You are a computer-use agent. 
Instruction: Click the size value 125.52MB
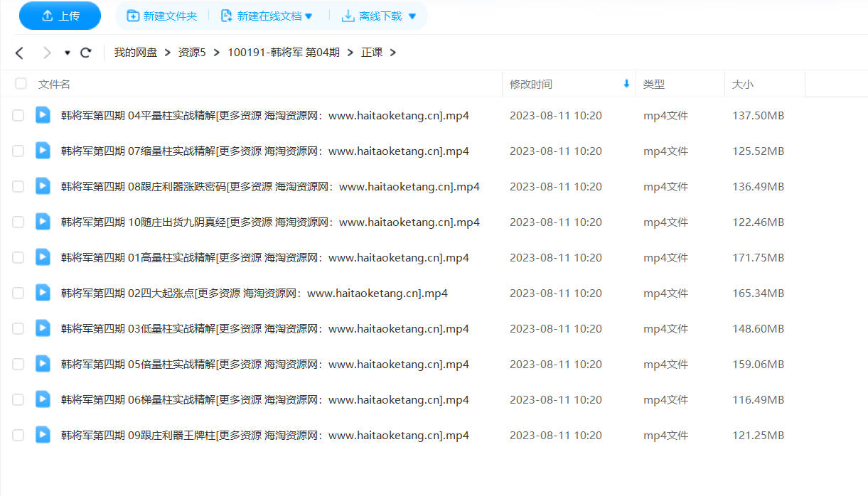[x=759, y=151]
